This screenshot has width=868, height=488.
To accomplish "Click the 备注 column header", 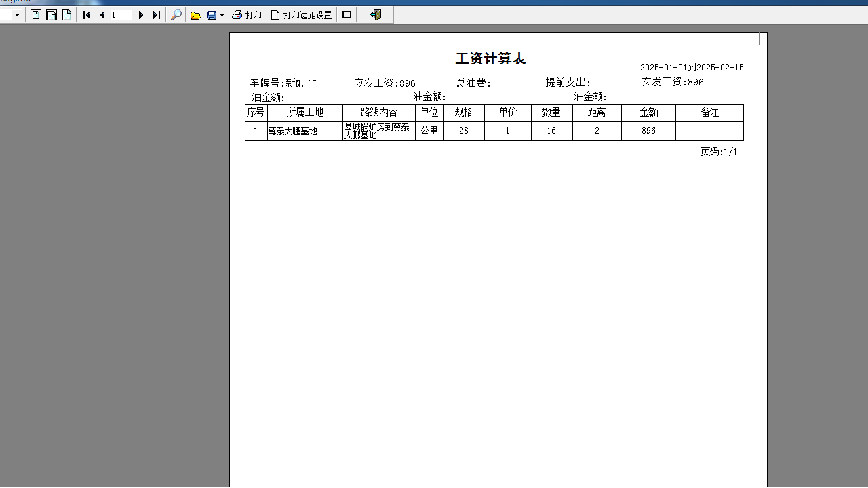I will click(x=709, y=113).
